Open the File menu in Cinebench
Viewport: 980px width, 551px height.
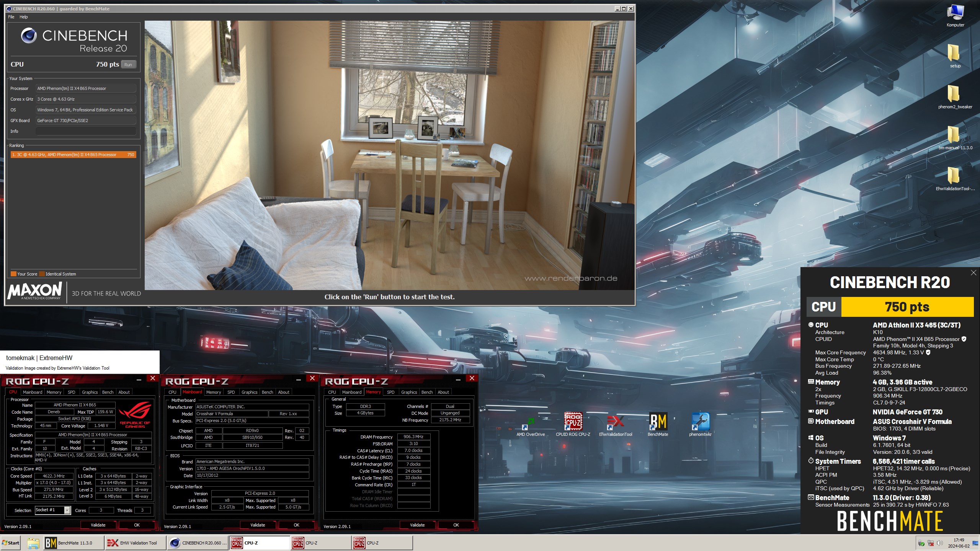coord(11,17)
